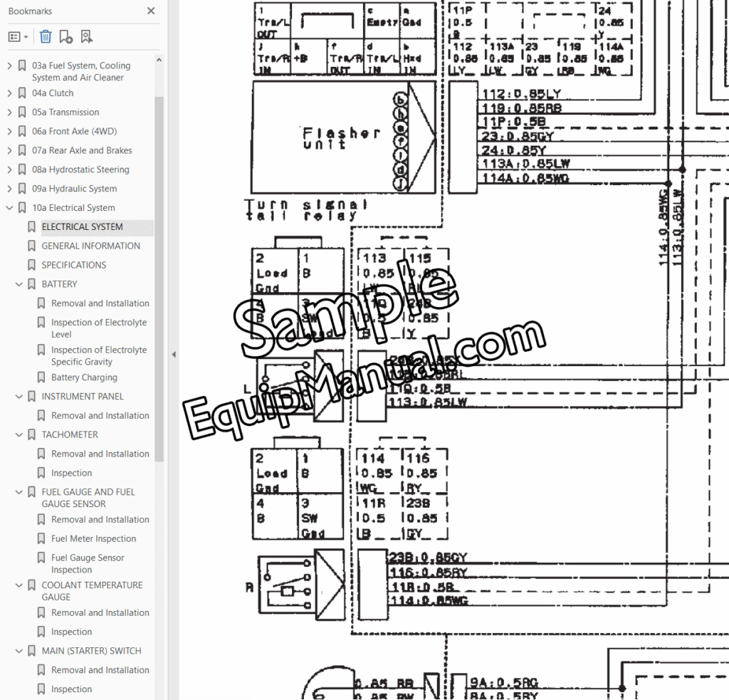Add a new bookmark
The image size is (729, 700).
tap(66, 37)
